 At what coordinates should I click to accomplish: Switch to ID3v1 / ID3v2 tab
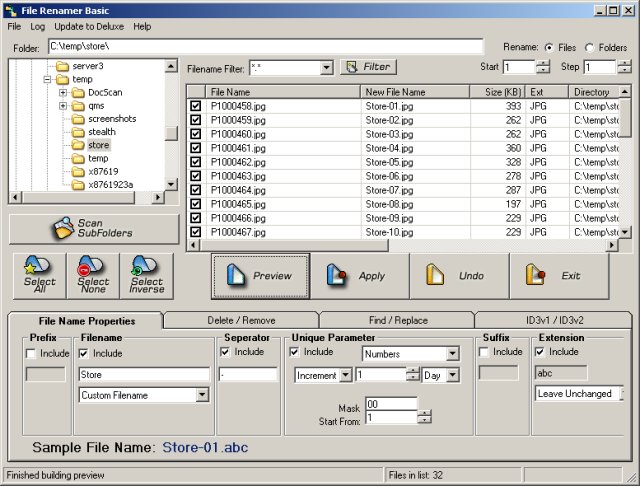[x=554, y=320]
